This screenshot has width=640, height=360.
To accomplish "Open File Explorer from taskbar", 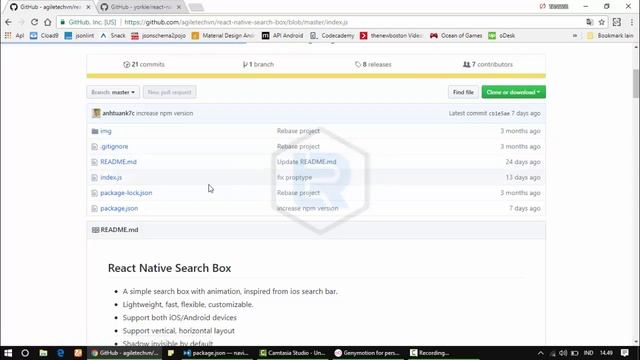I will 43,353.
